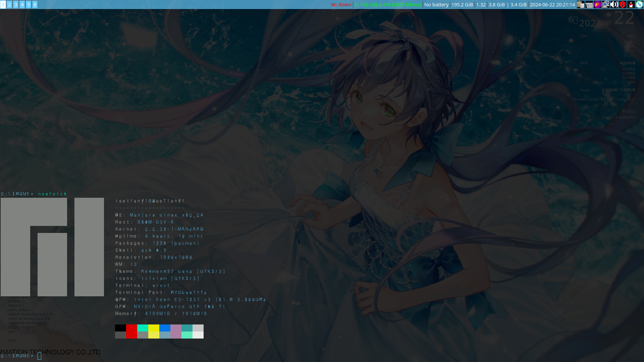Viewport: 644px width, 362px height.
Task: Switch to workspace 1
Action: click(x=3, y=4)
